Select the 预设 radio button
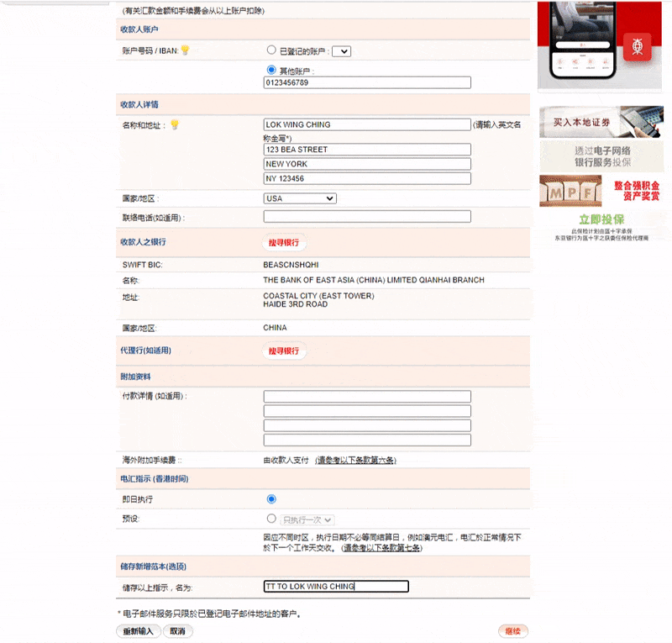 pyautogui.click(x=271, y=519)
